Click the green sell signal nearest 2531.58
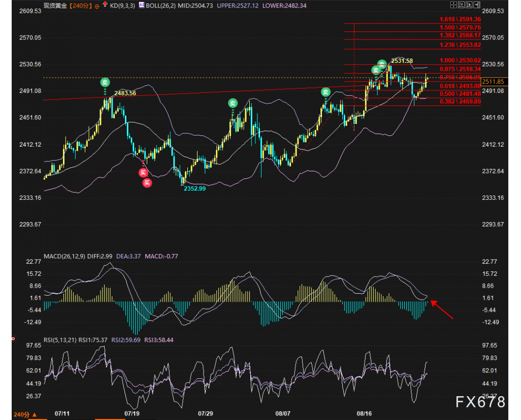 click(x=382, y=63)
